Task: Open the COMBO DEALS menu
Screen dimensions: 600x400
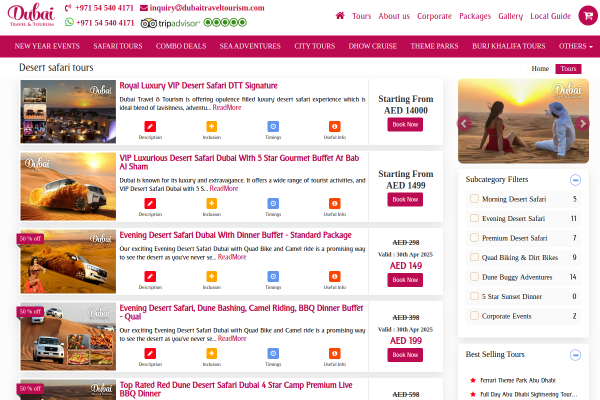Action: [x=181, y=46]
